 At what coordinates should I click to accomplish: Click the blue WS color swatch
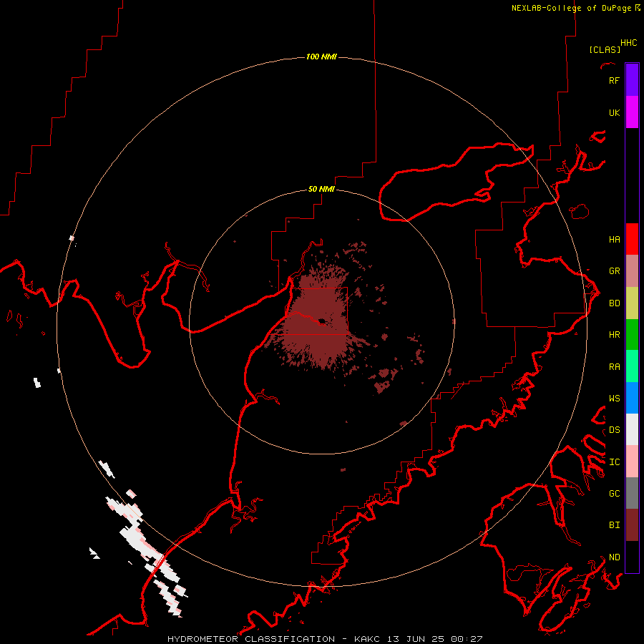click(x=632, y=398)
